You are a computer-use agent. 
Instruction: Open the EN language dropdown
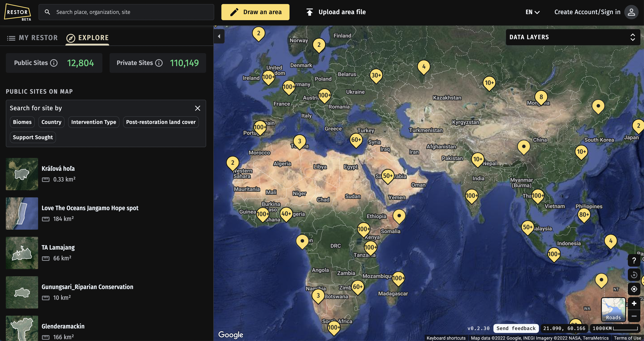point(532,12)
